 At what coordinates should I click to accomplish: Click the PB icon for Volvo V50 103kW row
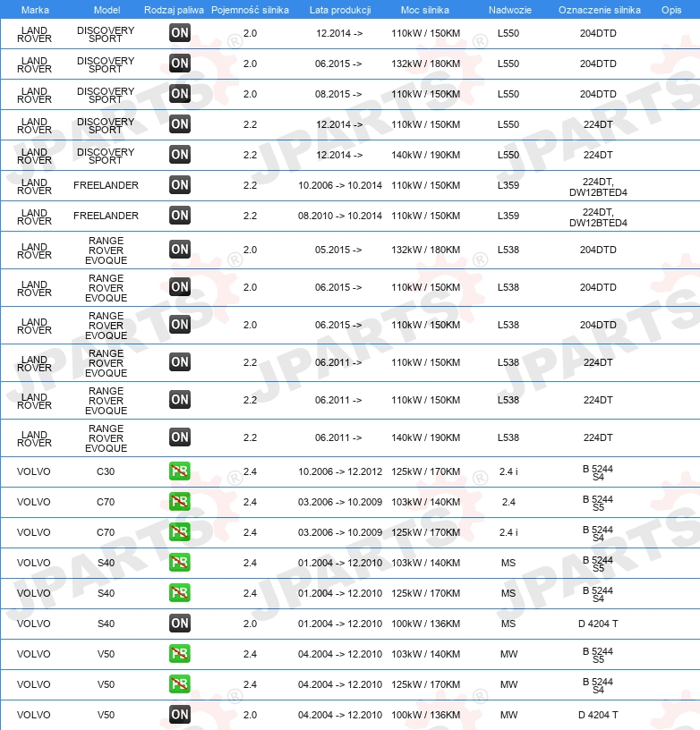click(x=180, y=654)
